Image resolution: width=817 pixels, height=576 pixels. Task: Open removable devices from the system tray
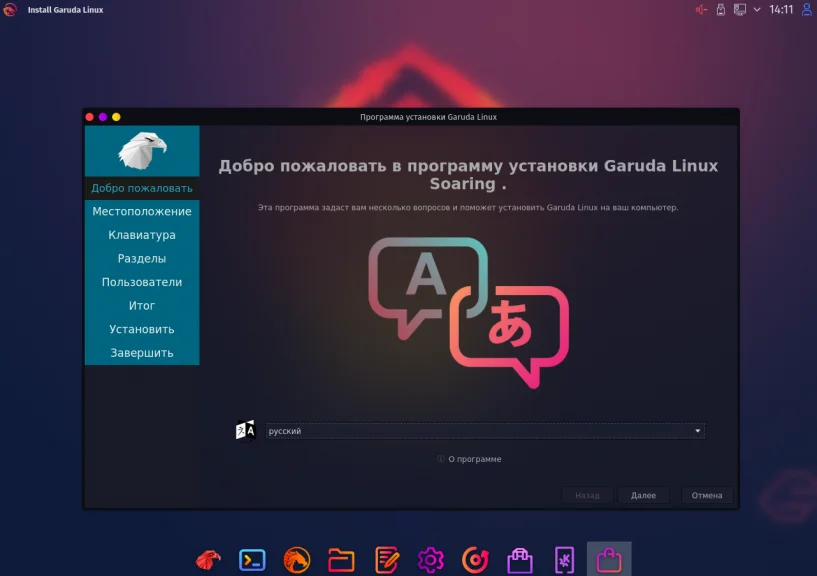click(x=721, y=9)
